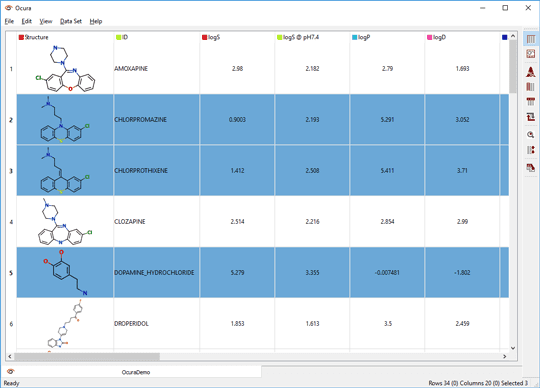Click the columns with dots toolbar icon
The height and width of the screenshot is (388, 540).
531,150
